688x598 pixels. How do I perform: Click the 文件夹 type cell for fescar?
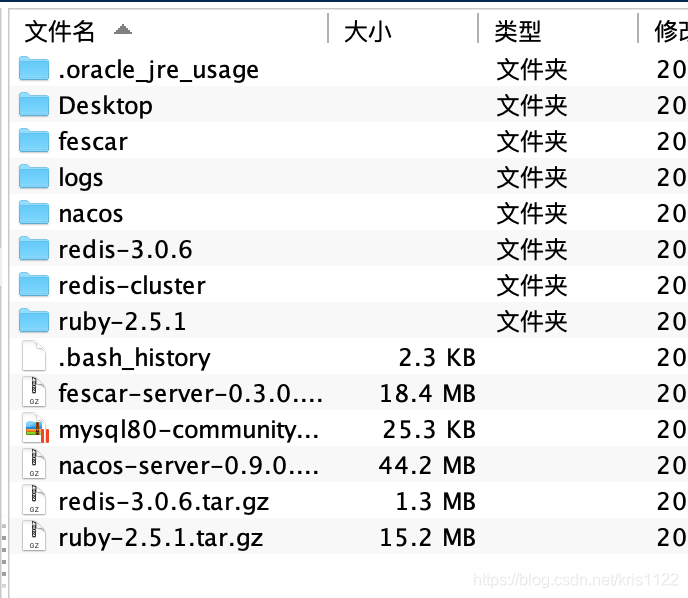pyautogui.click(x=532, y=142)
